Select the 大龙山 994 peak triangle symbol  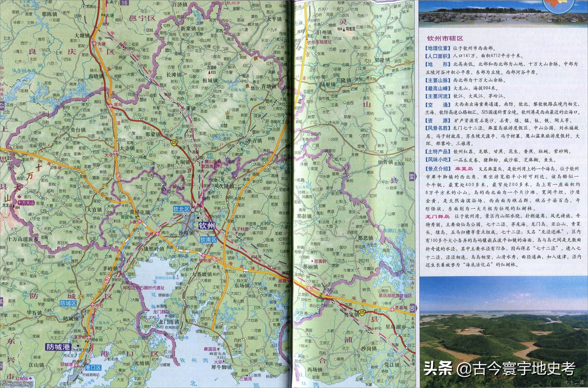[x=14, y=206]
